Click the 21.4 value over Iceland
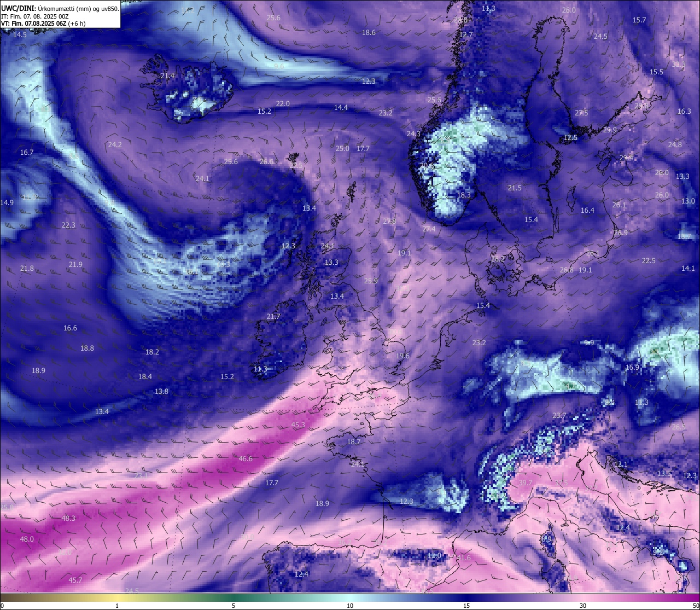This screenshot has height=610, width=700. pos(167,75)
